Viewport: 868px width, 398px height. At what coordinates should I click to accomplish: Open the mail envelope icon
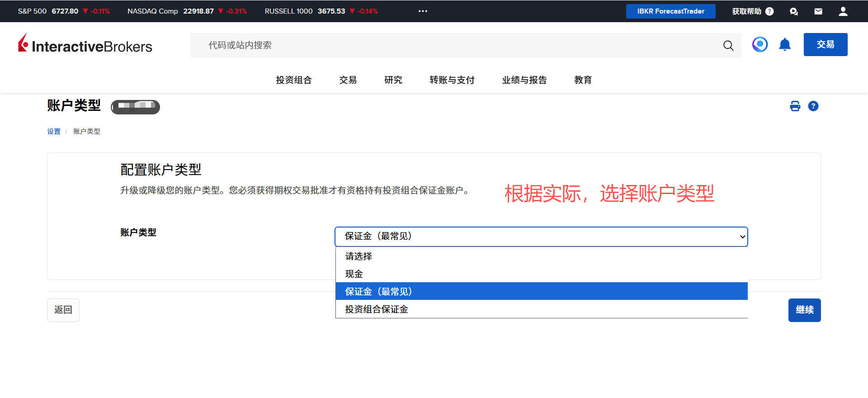(818, 11)
